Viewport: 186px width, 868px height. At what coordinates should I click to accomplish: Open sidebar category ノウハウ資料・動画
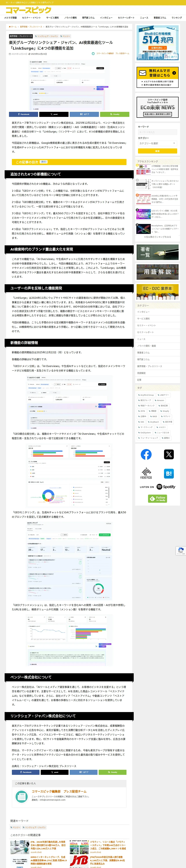pos(157,346)
